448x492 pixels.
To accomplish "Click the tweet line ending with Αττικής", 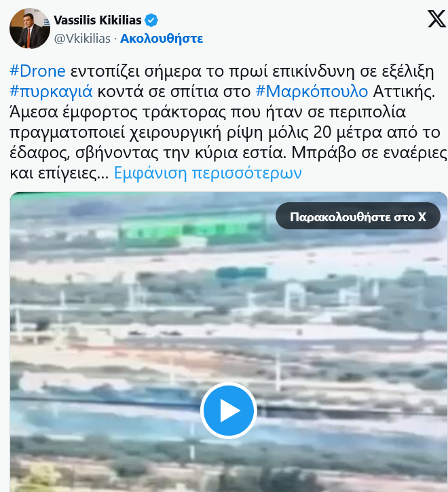I will (222, 92).
